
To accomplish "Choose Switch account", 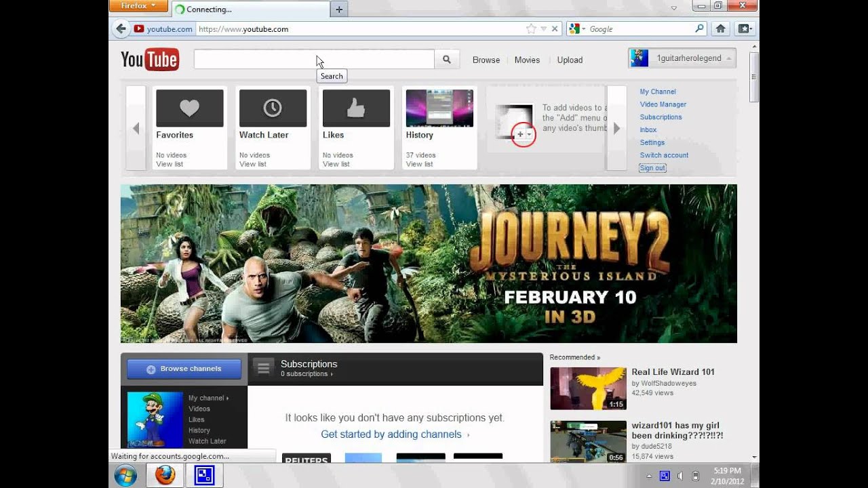I will (664, 155).
